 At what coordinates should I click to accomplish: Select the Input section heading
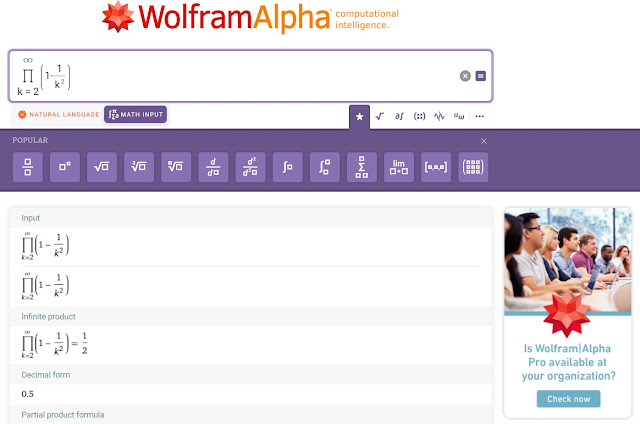pyautogui.click(x=31, y=218)
